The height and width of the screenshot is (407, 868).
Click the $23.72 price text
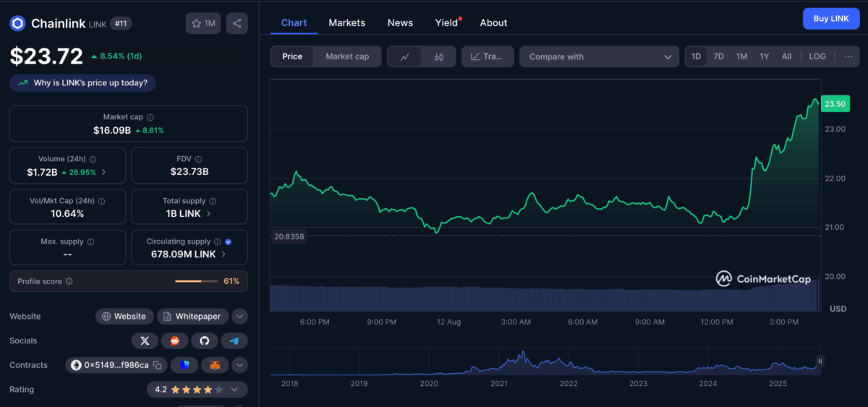[46, 55]
